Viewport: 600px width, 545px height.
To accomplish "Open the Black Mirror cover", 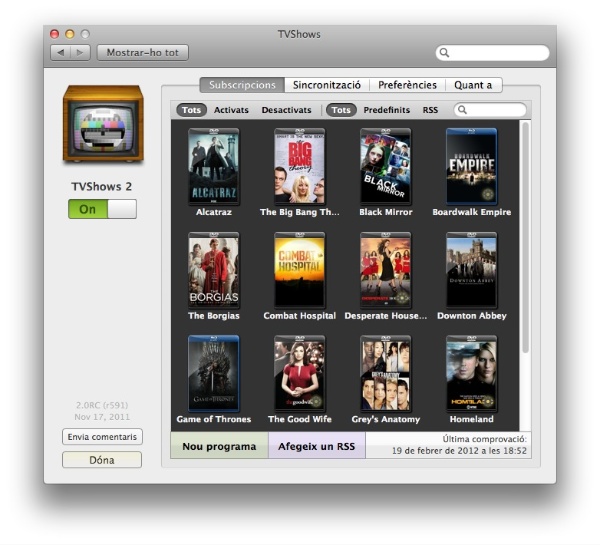I will (x=385, y=166).
